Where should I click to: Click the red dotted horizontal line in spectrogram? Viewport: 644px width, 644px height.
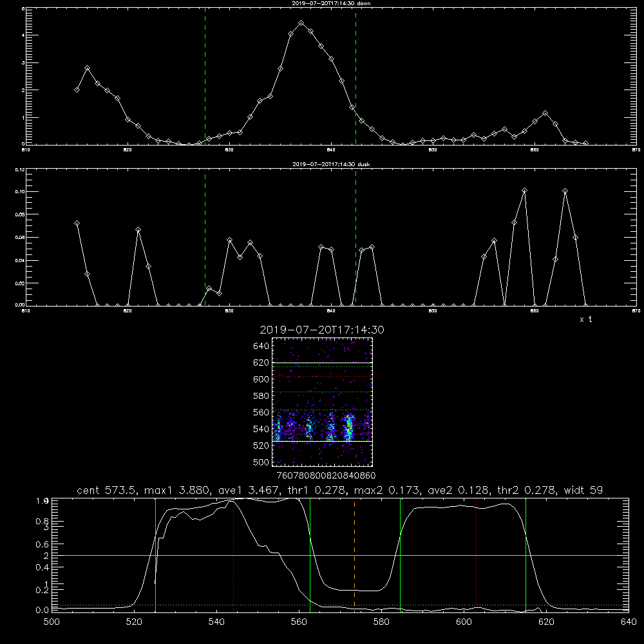point(322,376)
